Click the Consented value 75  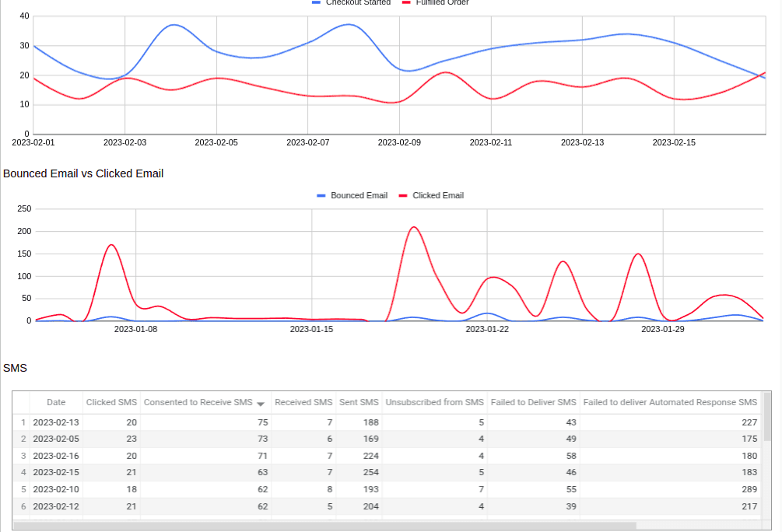coord(263,422)
